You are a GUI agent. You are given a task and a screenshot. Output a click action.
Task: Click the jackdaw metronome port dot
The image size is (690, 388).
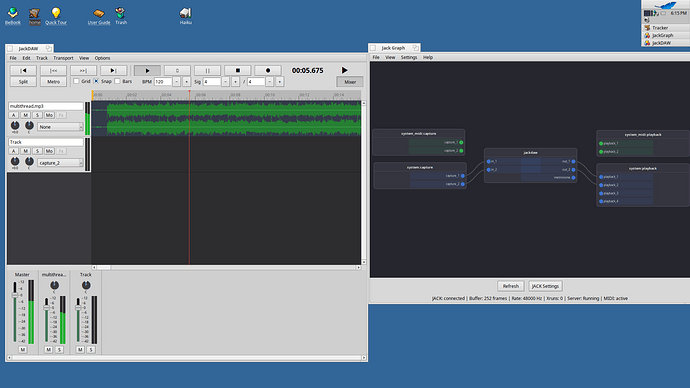pyautogui.click(x=573, y=178)
